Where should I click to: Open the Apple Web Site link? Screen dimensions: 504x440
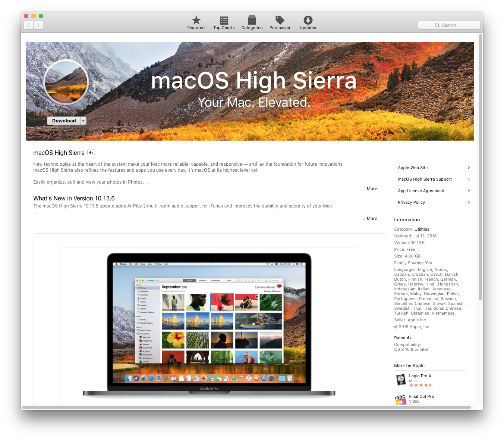click(413, 168)
